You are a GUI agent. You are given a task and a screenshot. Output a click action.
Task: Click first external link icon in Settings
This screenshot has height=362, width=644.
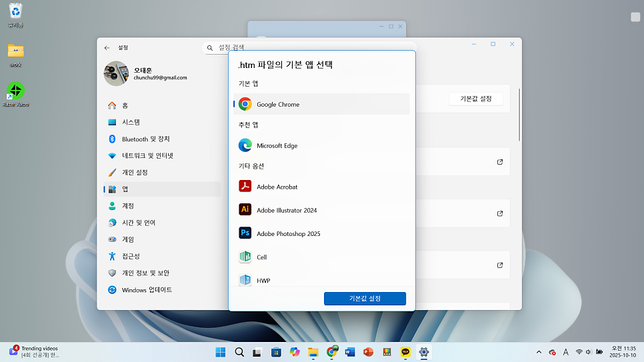(x=500, y=162)
